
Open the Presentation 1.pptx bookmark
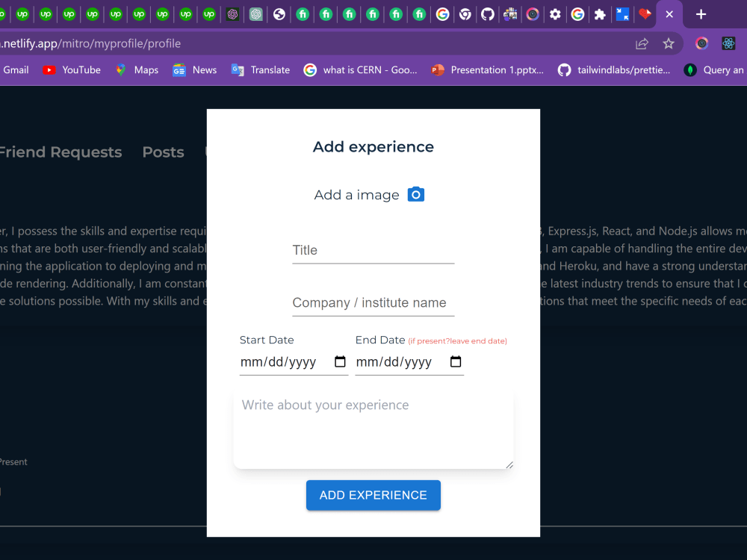click(487, 70)
